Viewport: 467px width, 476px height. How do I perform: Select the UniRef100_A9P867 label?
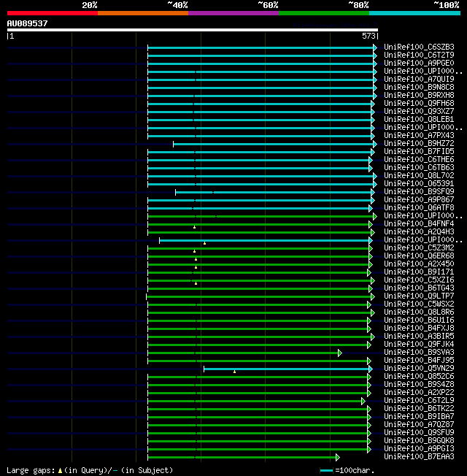[x=419, y=200]
